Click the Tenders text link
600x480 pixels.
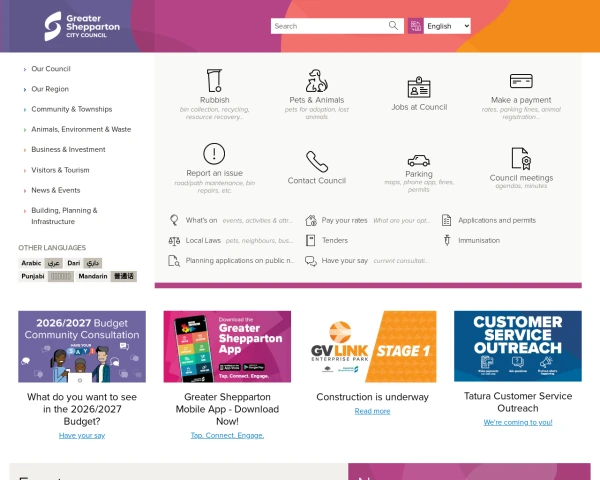[335, 240]
